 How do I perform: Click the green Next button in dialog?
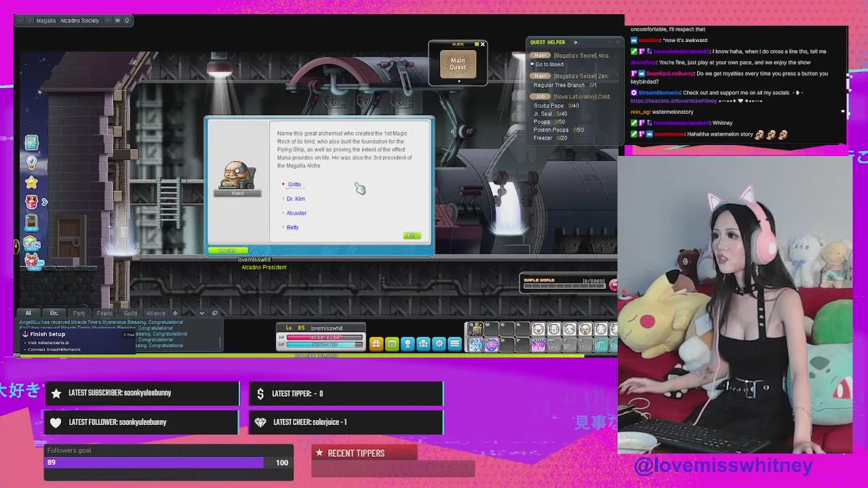click(x=412, y=236)
